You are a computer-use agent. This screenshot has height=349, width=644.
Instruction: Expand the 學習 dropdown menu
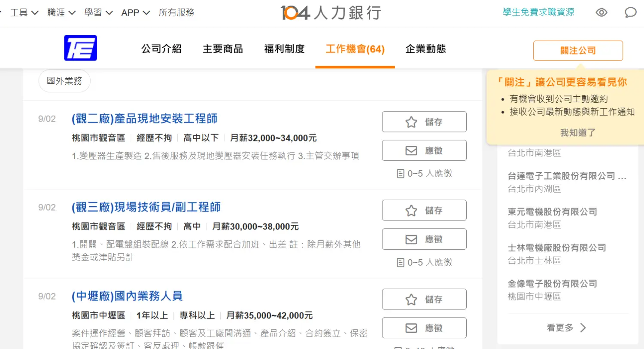(99, 12)
